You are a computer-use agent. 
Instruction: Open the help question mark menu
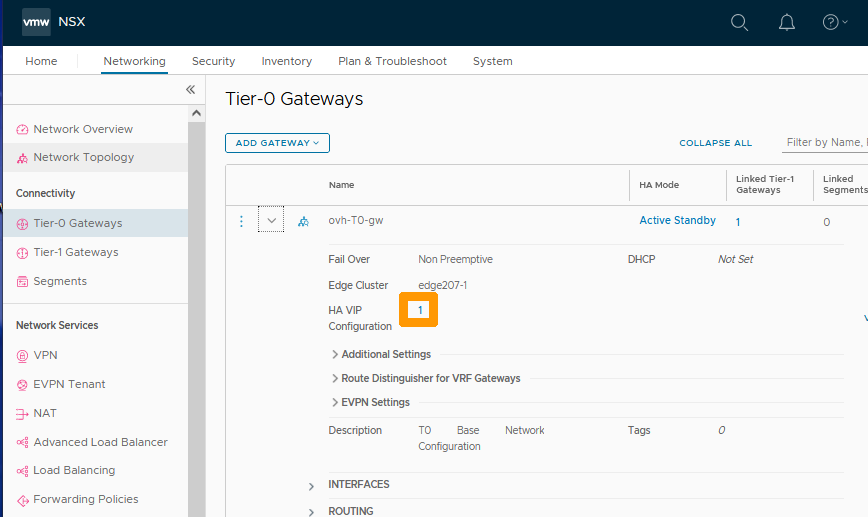(835, 22)
